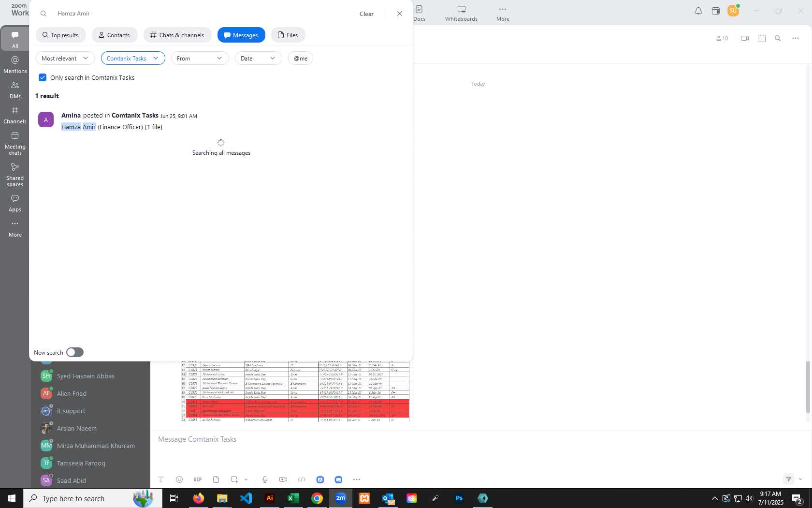Open Shared spaces in sidebar
Image resolution: width=812 pixels, height=508 pixels.
coord(15,175)
